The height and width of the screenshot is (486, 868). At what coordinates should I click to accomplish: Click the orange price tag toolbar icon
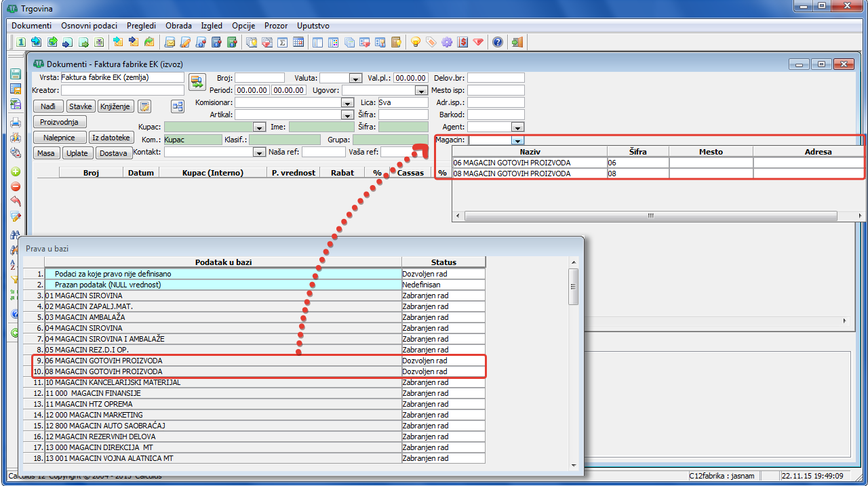(431, 42)
